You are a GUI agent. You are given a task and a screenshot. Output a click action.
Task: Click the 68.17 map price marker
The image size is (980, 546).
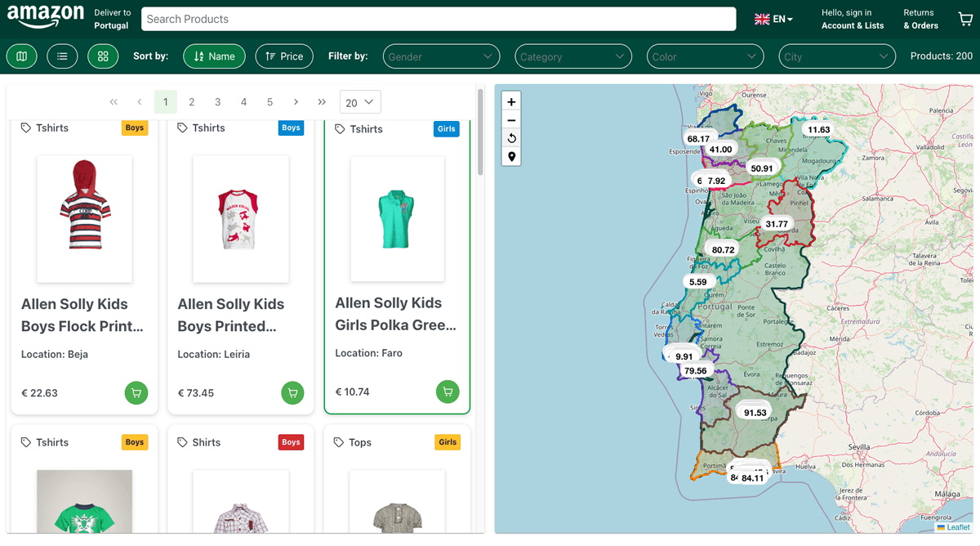coord(698,139)
